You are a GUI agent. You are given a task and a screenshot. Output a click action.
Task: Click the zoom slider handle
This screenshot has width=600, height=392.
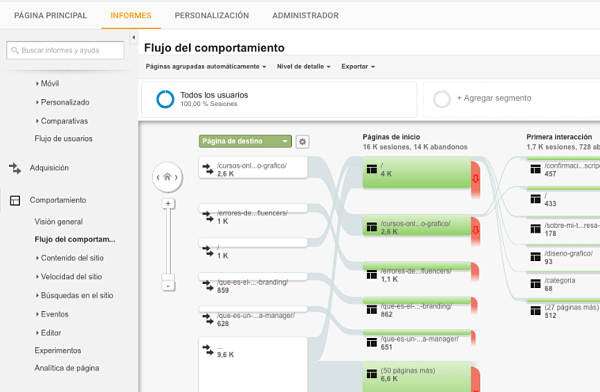click(168, 277)
